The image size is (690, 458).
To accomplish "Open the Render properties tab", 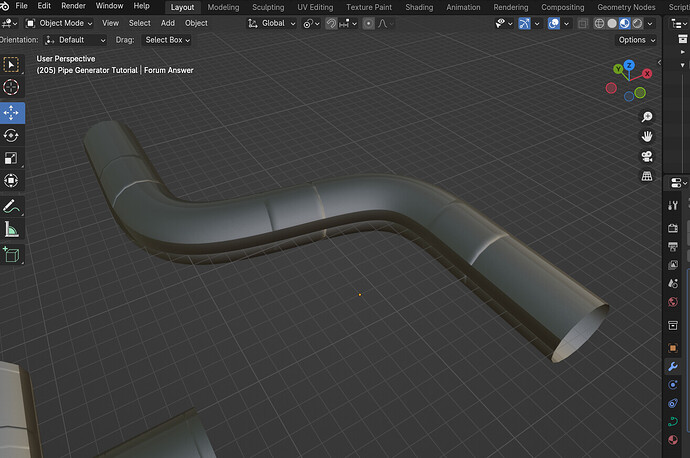I will [673, 228].
